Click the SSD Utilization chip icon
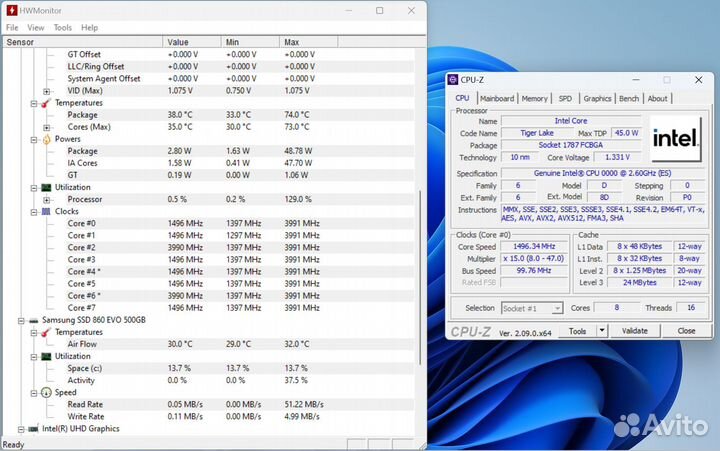The width and height of the screenshot is (720, 451). [x=46, y=356]
